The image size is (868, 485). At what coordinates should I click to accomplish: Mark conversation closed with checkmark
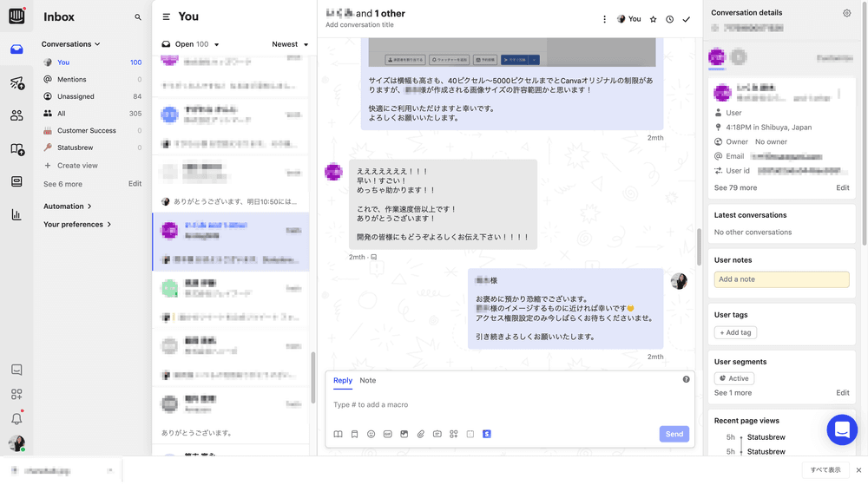click(686, 19)
